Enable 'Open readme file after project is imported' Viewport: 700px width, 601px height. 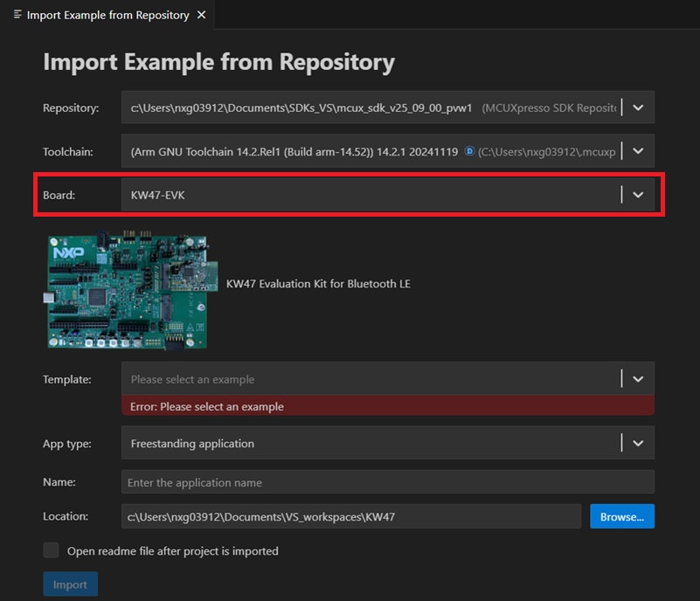coord(50,550)
